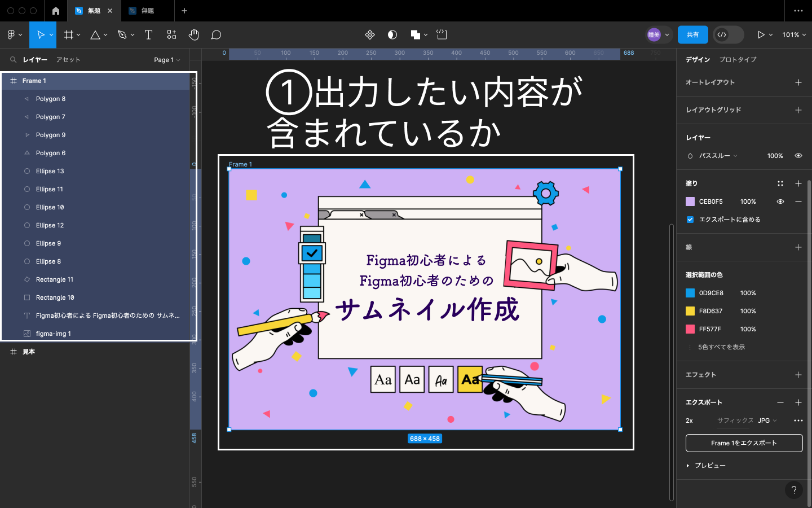Select the Rectangle 11 layer
This screenshot has width=812, height=508.
click(x=55, y=279)
